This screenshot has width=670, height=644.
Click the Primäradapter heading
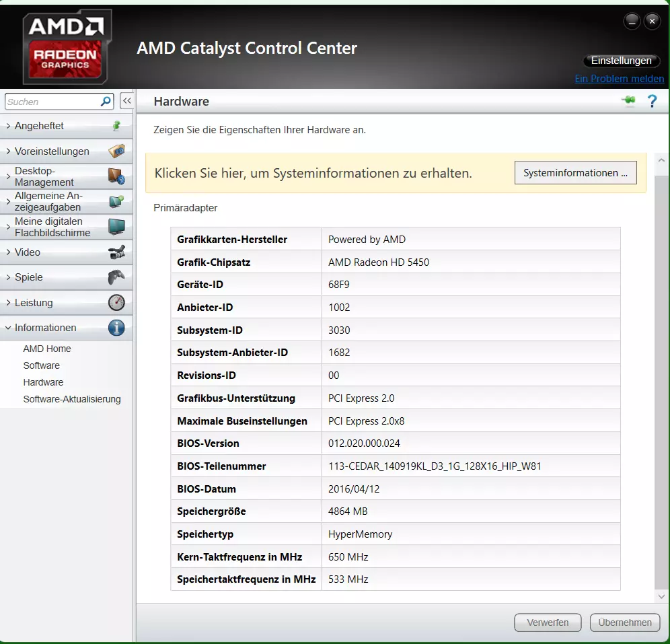186,208
